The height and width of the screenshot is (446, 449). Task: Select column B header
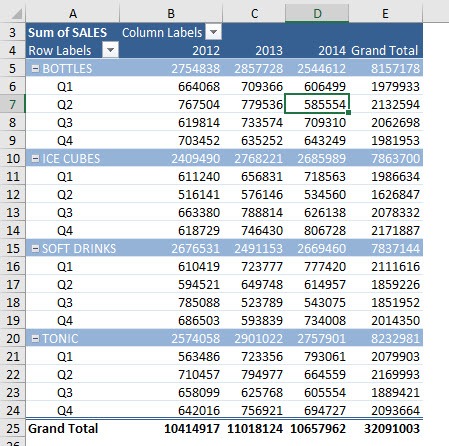click(x=171, y=13)
